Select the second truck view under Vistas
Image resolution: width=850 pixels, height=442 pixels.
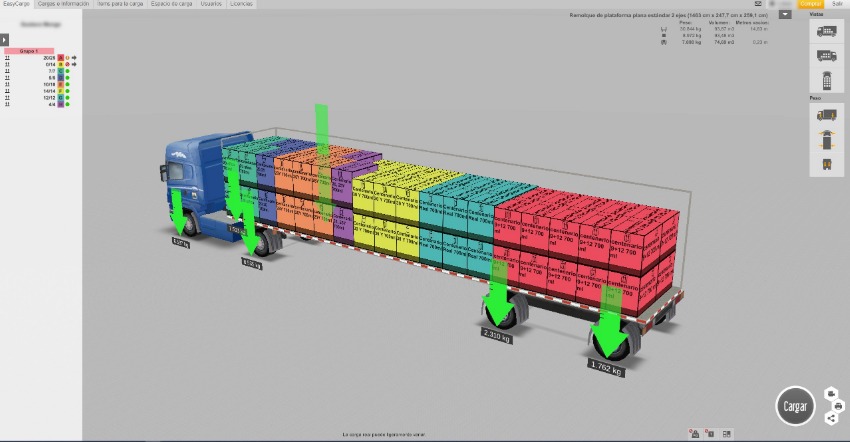[x=828, y=55]
